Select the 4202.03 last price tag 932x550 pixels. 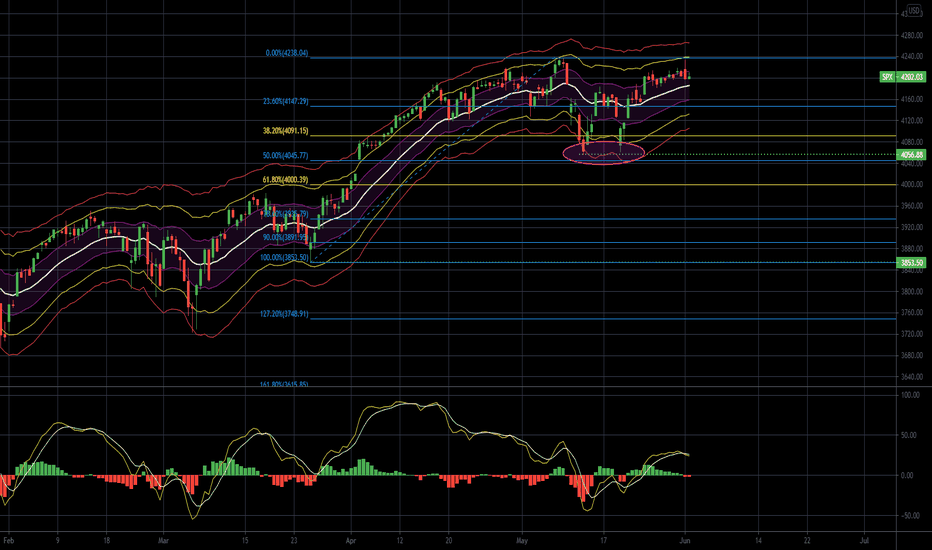[911, 77]
